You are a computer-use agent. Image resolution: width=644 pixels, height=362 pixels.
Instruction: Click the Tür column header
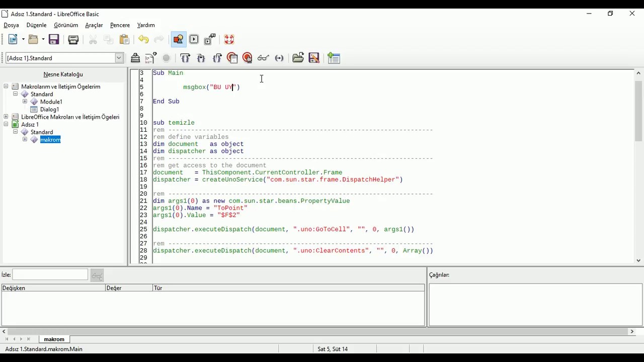(288, 288)
